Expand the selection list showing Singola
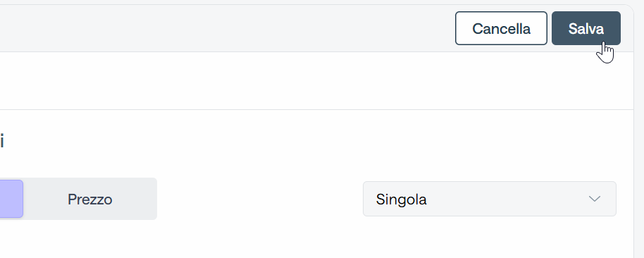Viewport: 644px width, 258px height. (x=490, y=199)
